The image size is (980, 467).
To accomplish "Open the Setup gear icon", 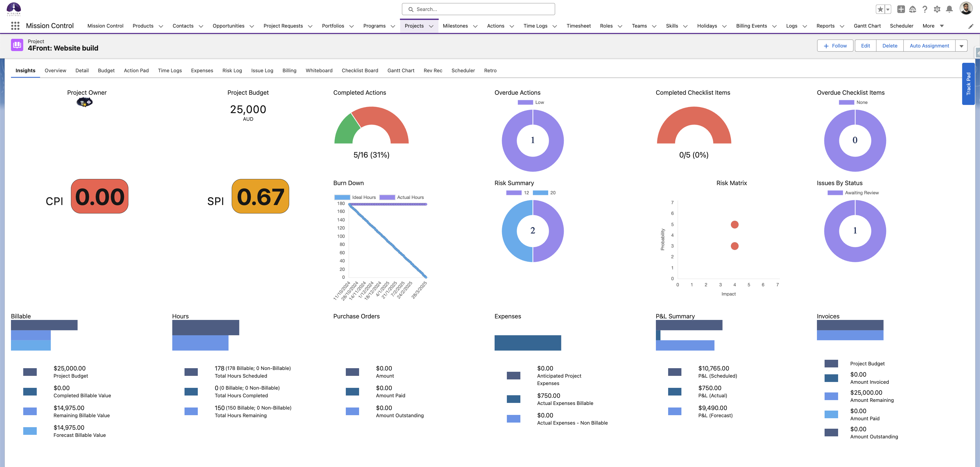I will (937, 9).
